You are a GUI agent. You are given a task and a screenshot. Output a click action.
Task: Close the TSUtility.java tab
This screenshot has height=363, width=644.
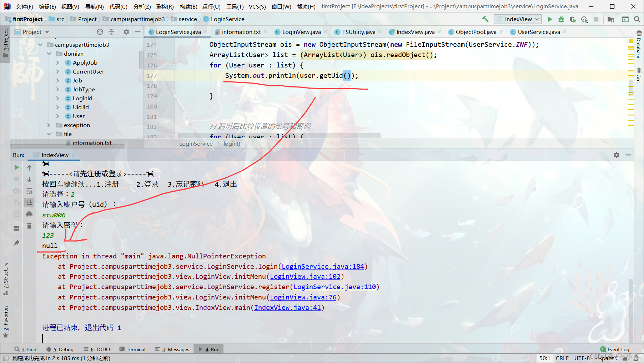(380, 32)
